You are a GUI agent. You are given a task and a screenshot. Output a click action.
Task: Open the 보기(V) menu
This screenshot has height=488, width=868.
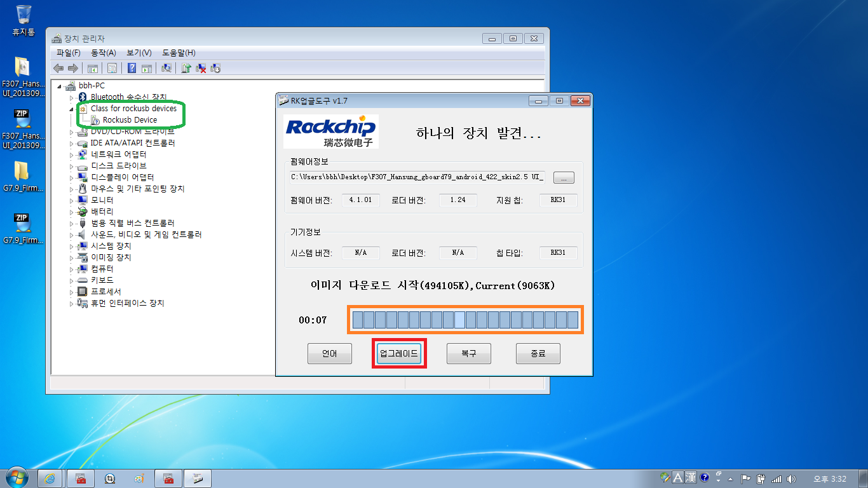click(x=139, y=53)
